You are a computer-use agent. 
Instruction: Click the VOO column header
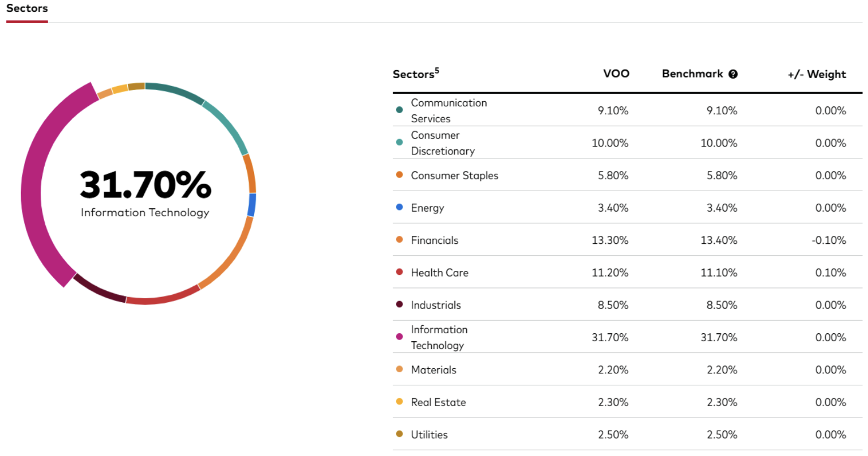616,74
